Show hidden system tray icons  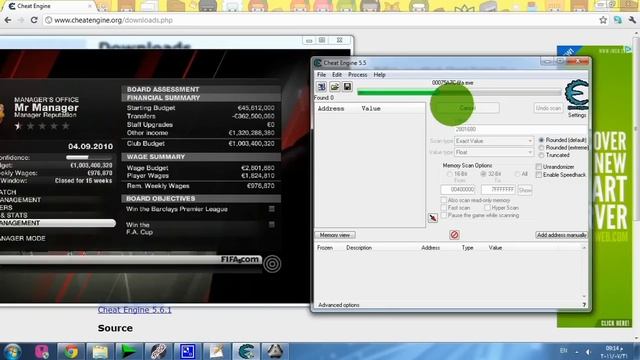[577, 351]
